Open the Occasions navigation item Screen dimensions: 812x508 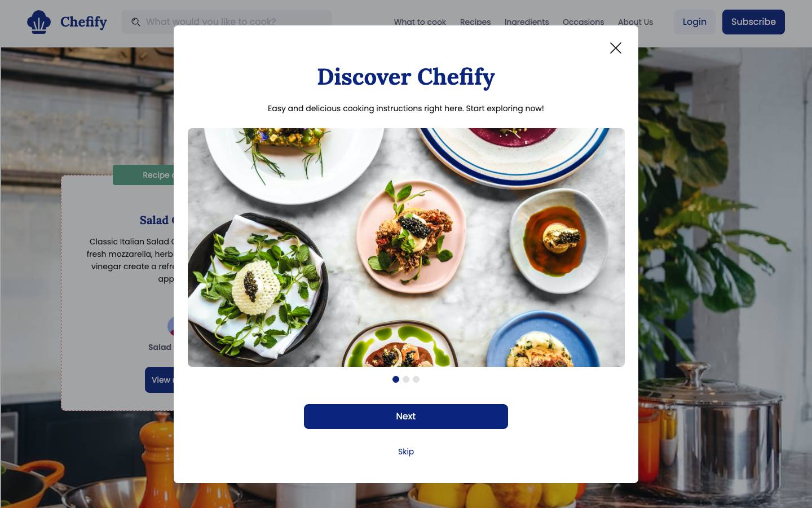(583, 22)
